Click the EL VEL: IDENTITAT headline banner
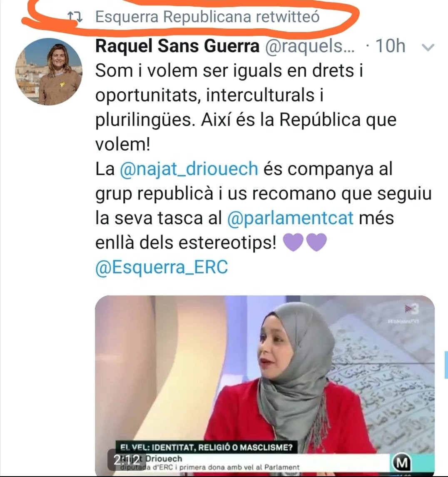Screen dimensions: 448x477 click(x=206, y=447)
